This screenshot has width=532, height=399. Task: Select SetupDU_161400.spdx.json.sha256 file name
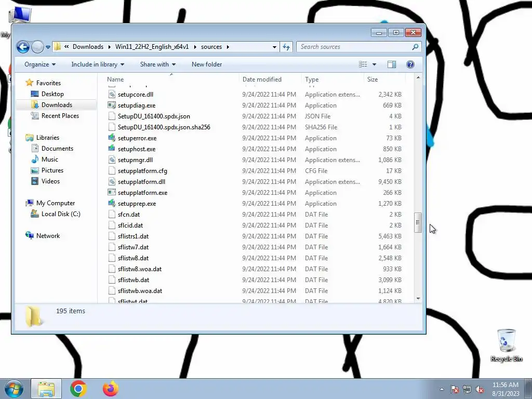pyautogui.click(x=164, y=127)
